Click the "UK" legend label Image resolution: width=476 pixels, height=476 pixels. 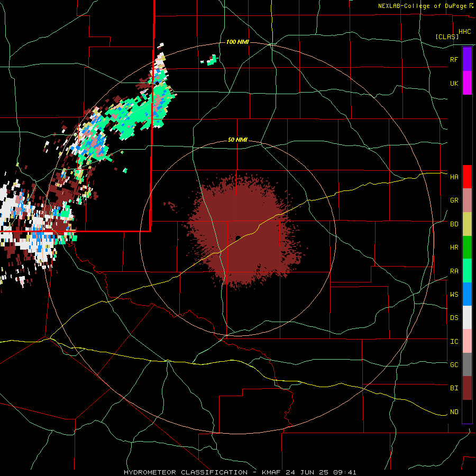(x=454, y=83)
